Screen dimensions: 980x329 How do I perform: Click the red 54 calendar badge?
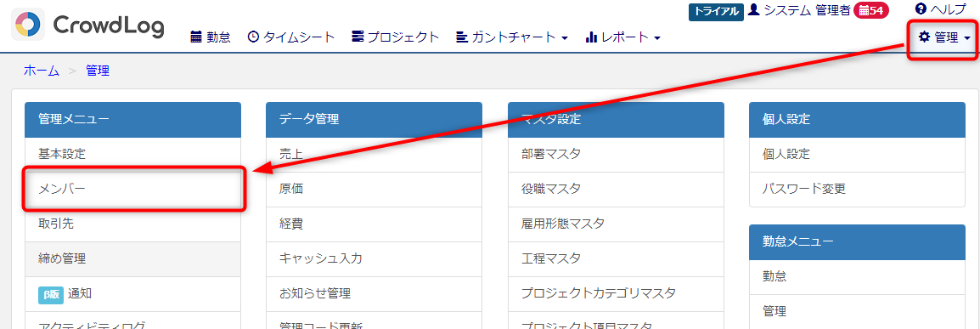[x=871, y=11]
